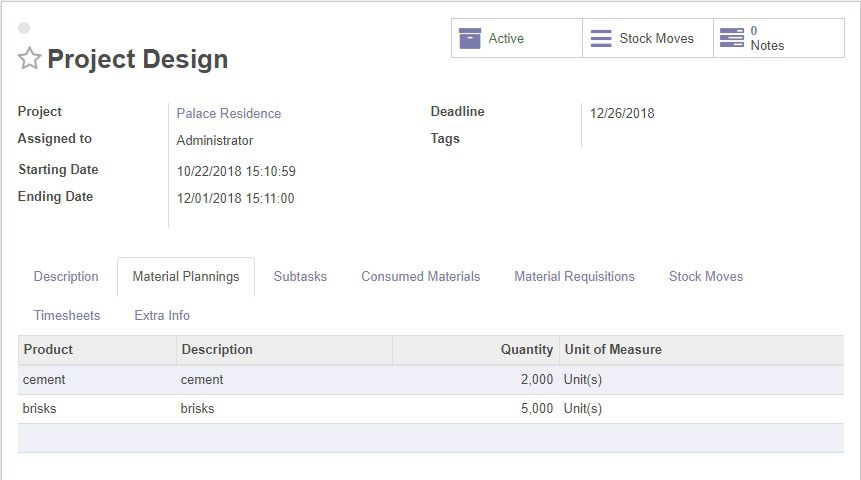
Task: Click the Stock Moves list icon
Action: 601,38
